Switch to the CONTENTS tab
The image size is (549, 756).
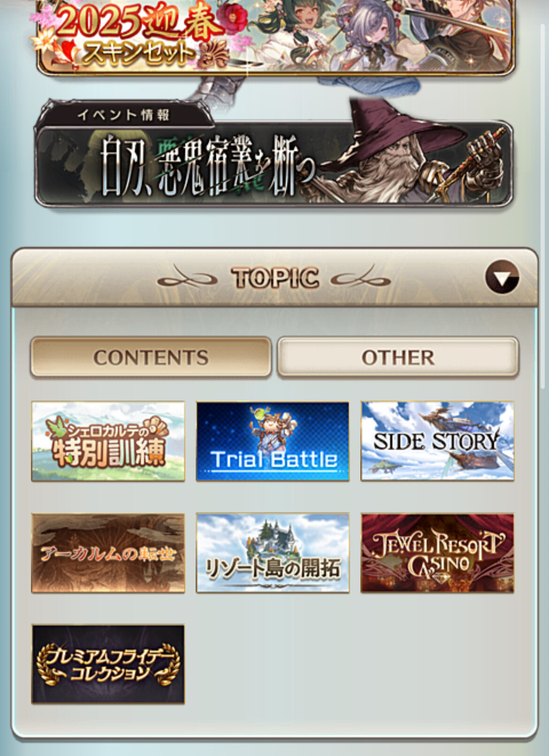[x=151, y=357]
